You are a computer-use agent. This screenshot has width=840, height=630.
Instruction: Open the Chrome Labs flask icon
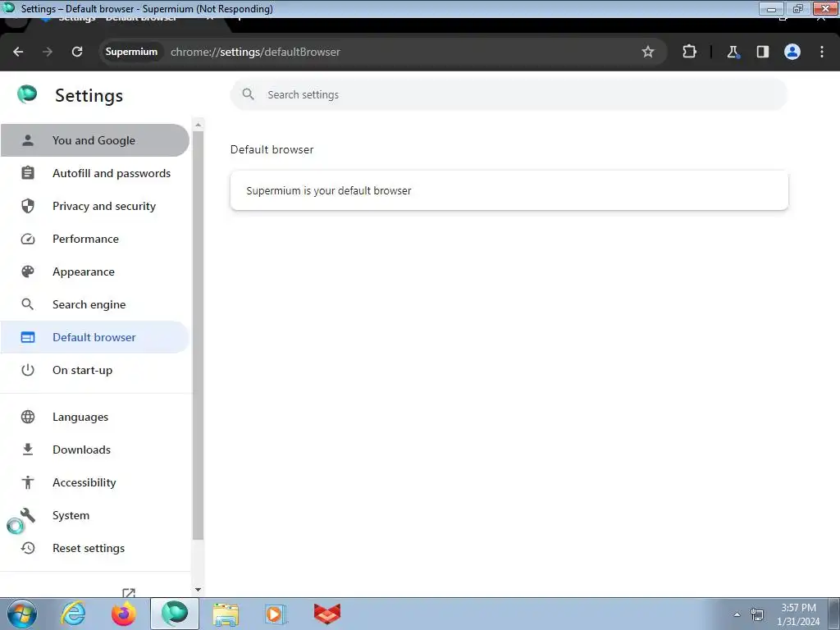pyautogui.click(x=733, y=52)
